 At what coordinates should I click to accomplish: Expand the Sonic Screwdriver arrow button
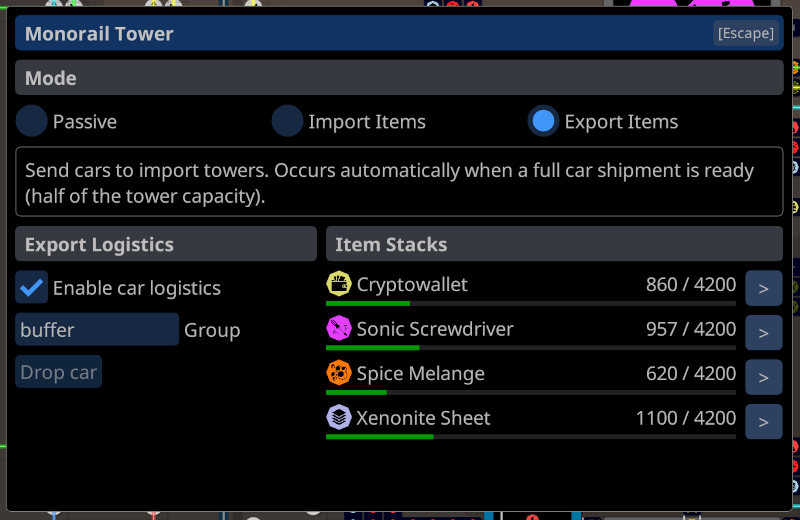click(x=763, y=333)
